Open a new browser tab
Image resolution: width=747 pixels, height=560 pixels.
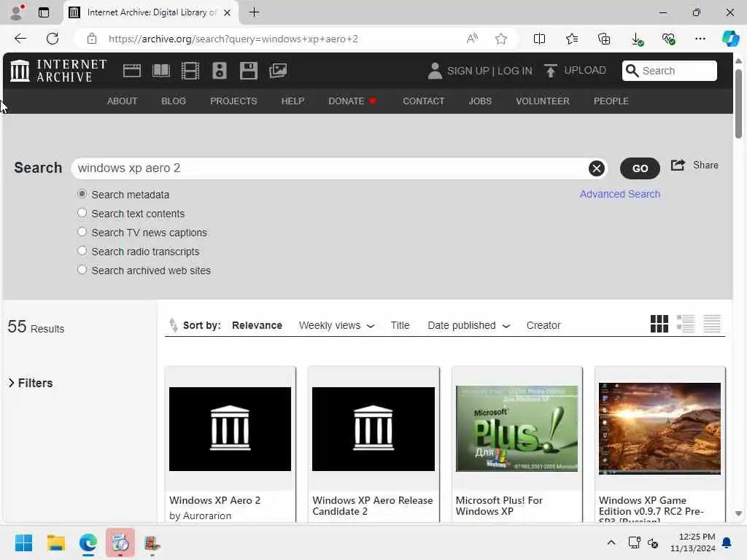[x=255, y=12]
